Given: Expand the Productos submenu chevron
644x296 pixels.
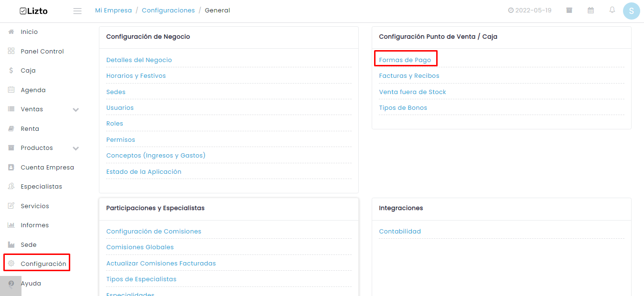Looking at the screenshot, I should click(x=75, y=148).
